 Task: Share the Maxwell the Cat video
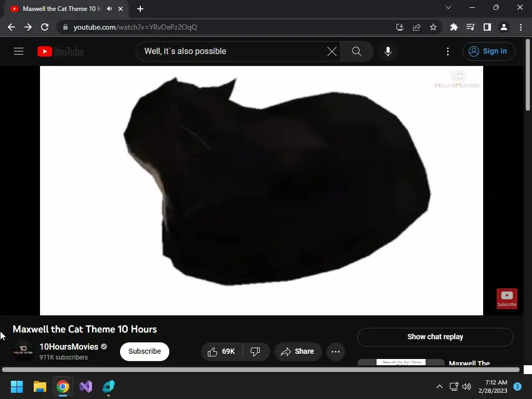coord(298,352)
